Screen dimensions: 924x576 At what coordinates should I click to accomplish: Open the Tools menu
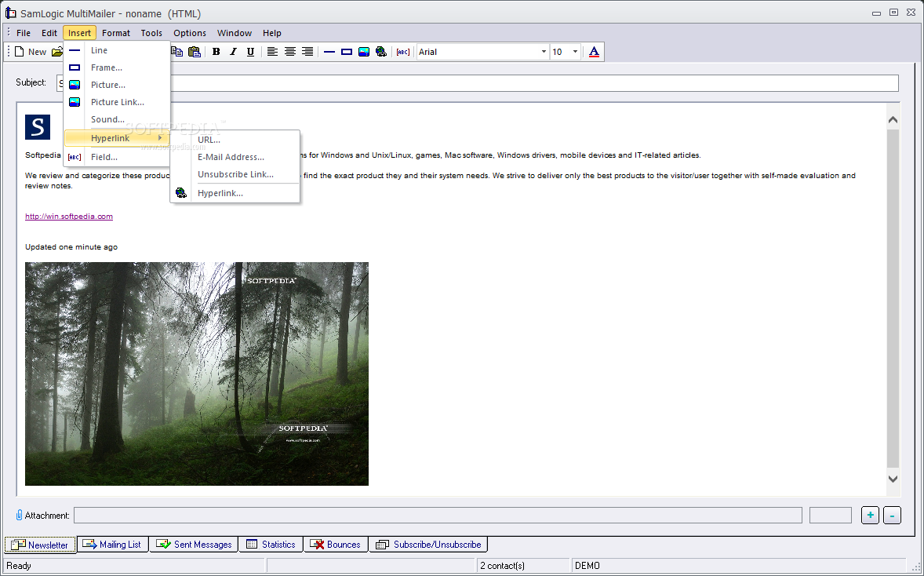151,33
